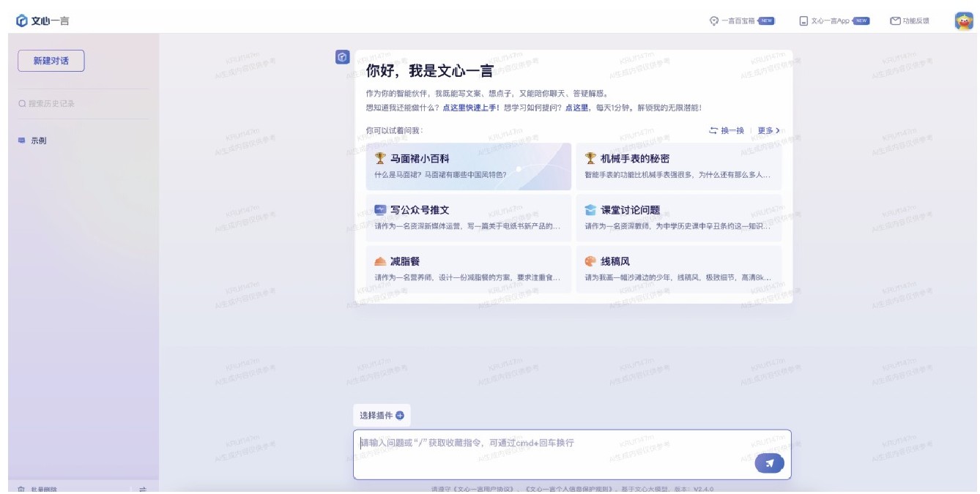Open the 选择插件 plugin selector
This screenshot has width=980, height=494.
382,416
